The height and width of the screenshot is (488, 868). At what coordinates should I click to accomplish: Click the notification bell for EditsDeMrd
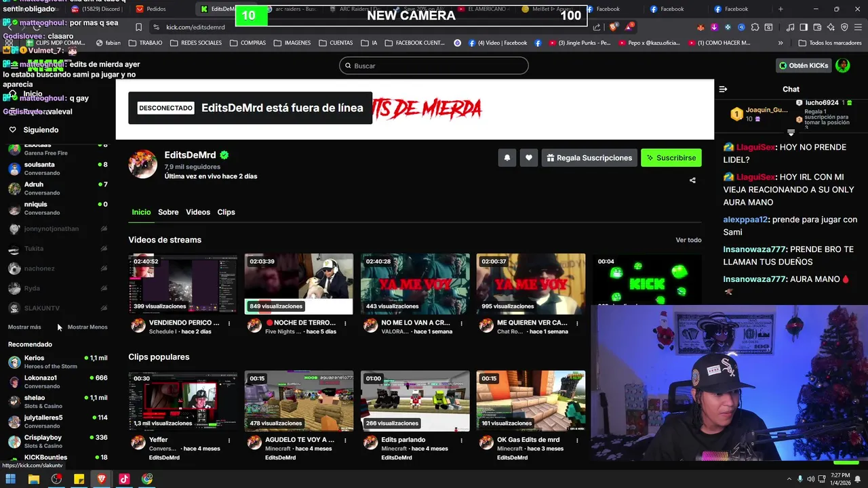(x=507, y=158)
